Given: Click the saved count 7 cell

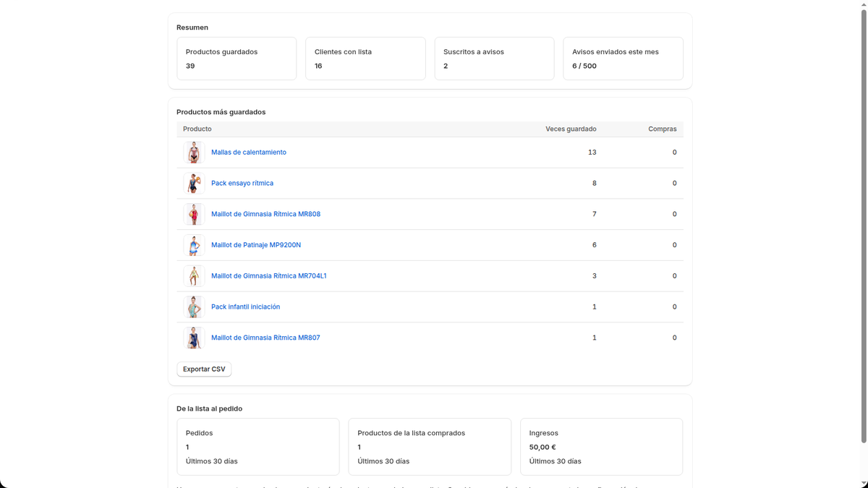Looking at the screenshot, I should [595, 214].
